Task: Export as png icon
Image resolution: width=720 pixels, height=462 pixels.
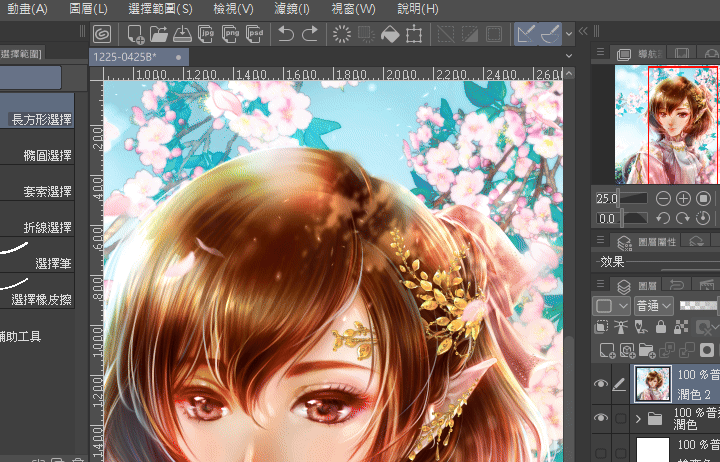Action: click(x=231, y=34)
